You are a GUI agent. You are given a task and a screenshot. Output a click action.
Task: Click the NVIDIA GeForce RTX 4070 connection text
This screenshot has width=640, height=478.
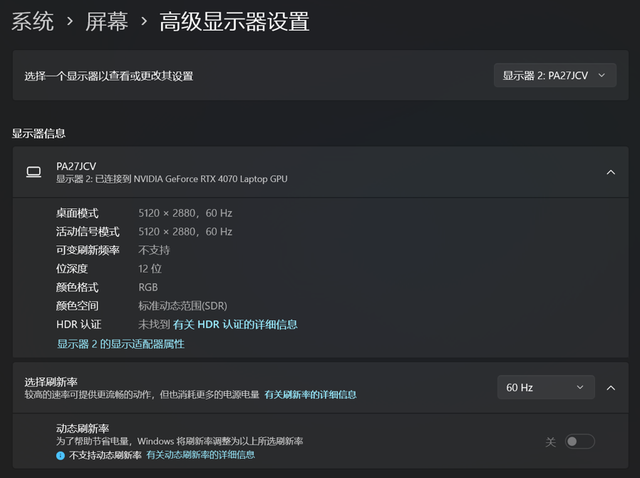pos(172,179)
